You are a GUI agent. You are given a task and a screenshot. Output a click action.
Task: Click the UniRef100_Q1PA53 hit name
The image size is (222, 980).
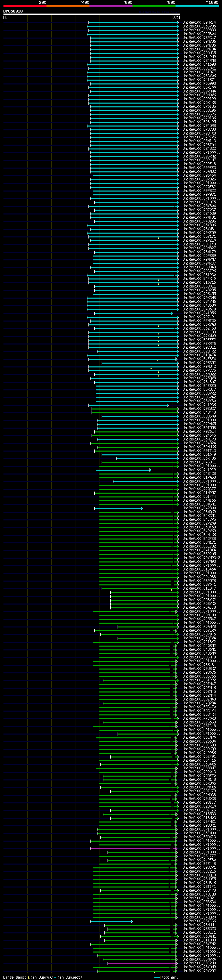[x=199, y=477]
